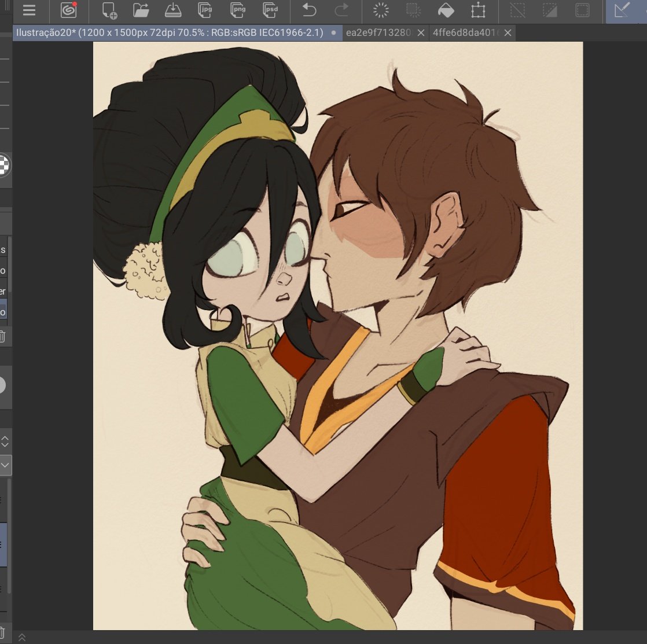Clear outside the selection
The height and width of the screenshot is (644, 647).
pos(413,10)
